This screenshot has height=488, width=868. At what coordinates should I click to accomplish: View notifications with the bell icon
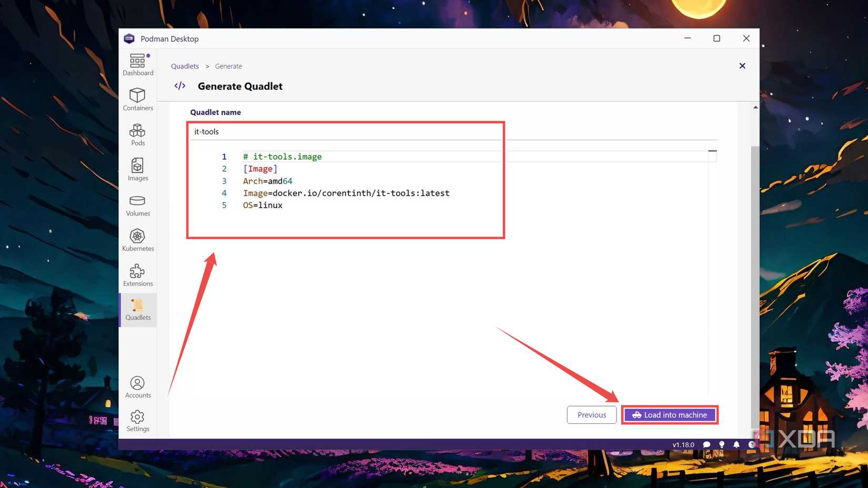pyautogui.click(x=736, y=444)
